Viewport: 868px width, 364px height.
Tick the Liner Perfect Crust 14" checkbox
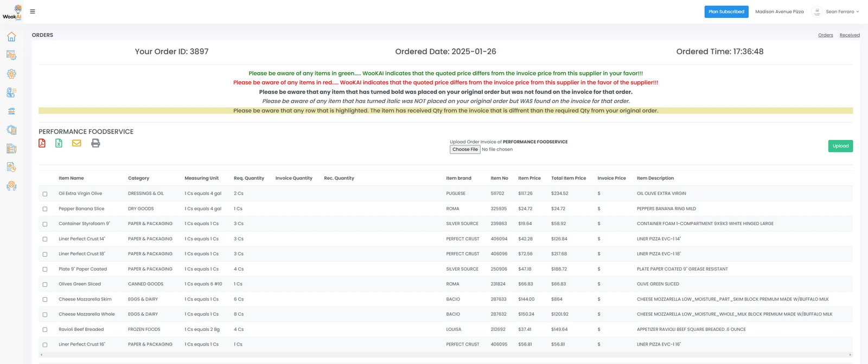(x=45, y=239)
